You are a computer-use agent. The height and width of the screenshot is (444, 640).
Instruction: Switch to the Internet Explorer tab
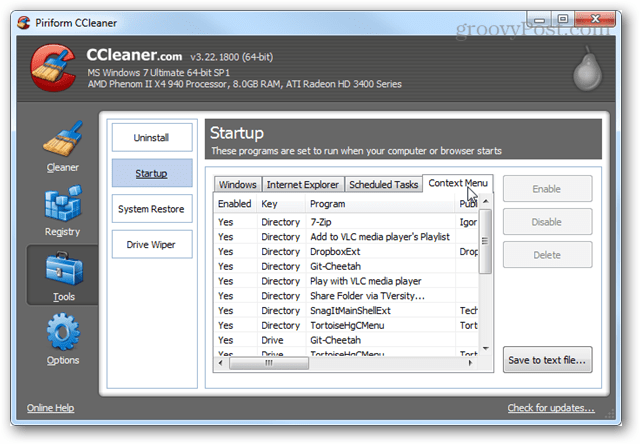(x=303, y=184)
